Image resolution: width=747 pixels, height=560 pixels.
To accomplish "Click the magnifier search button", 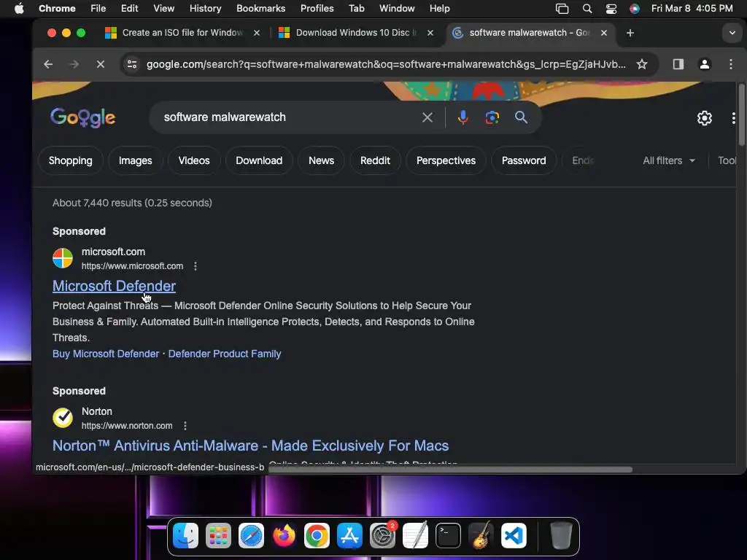I will [521, 117].
